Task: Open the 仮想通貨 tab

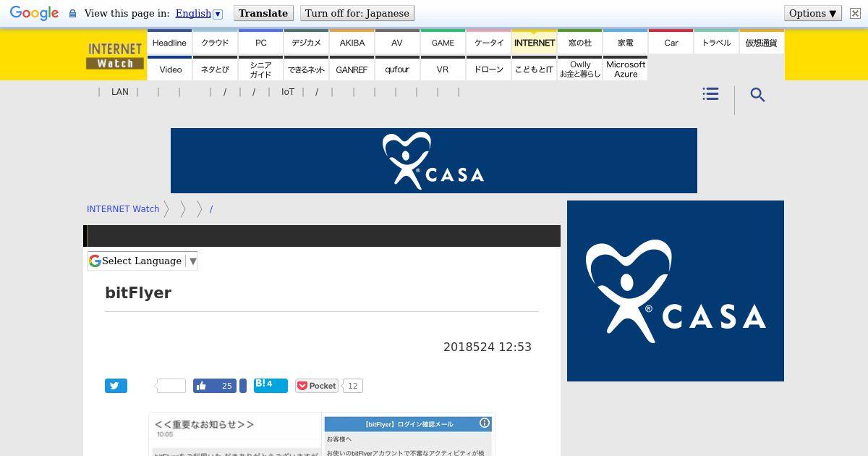Action: point(762,43)
